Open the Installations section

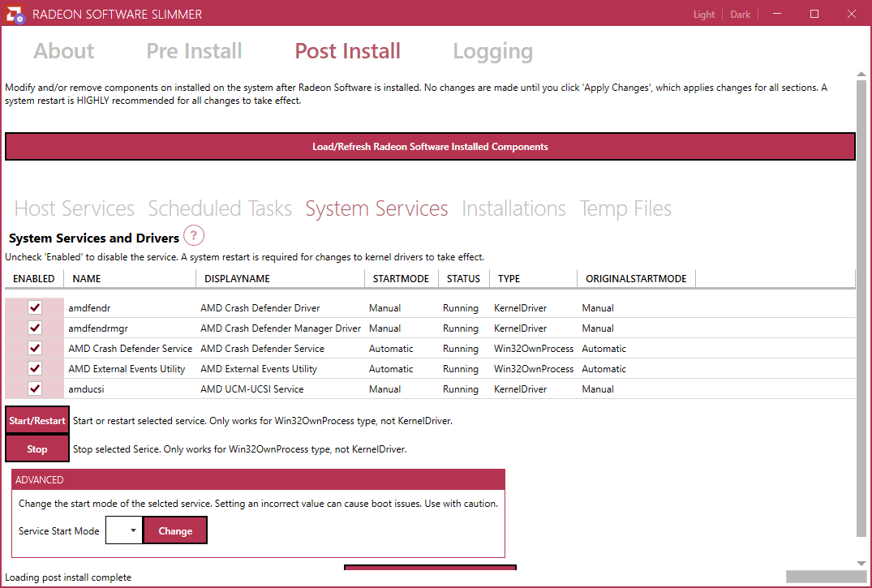pyautogui.click(x=513, y=208)
